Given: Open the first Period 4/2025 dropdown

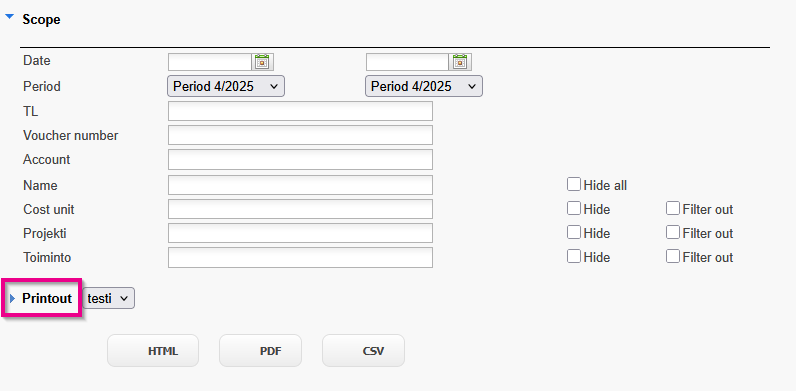Looking at the screenshot, I should pyautogui.click(x=226, y=86).
